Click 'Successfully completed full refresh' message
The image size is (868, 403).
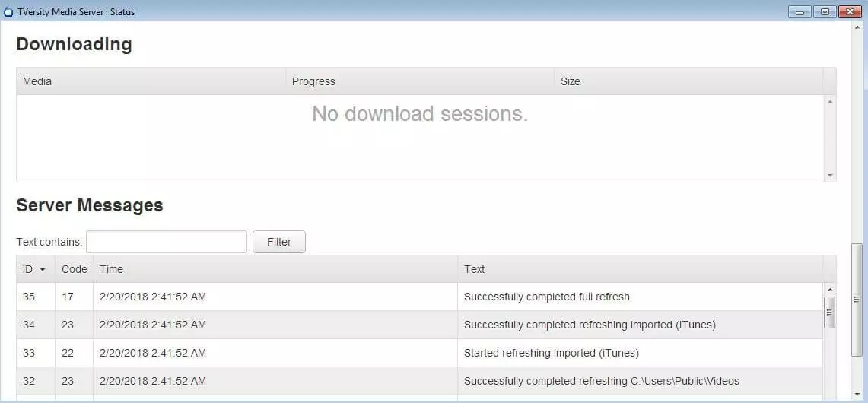pos(546,297)
